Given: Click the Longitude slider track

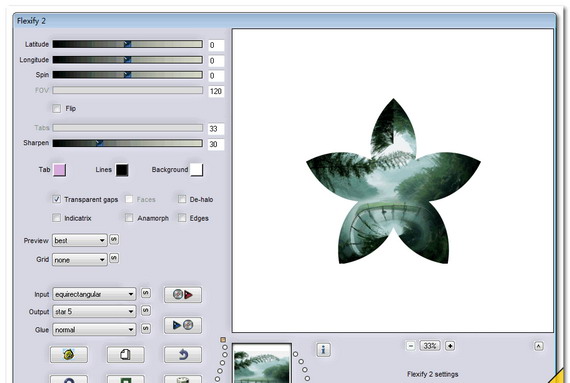Looking at the screenshot, I should pyautogui.click(x=128, y=60).
